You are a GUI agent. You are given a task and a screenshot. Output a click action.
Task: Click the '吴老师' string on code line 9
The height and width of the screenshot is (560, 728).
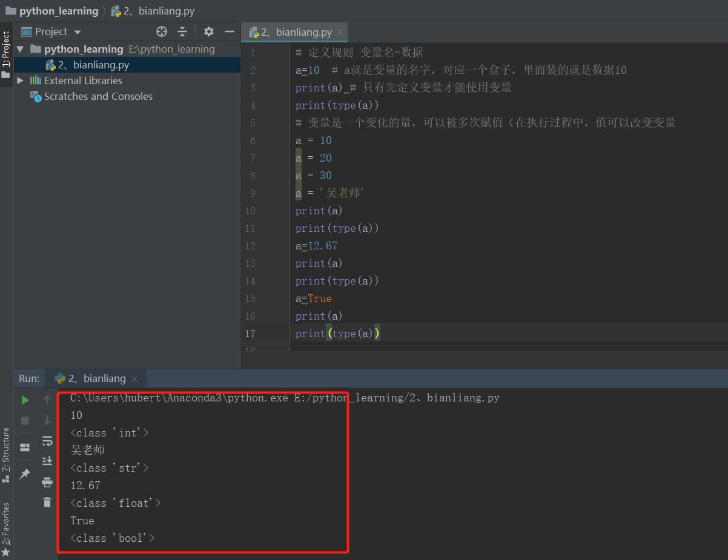[342, 193]
